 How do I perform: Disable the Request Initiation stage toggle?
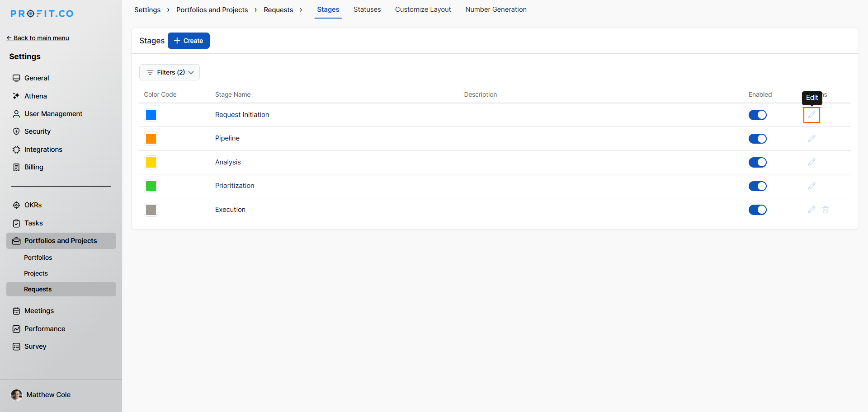tap(757, 115)
